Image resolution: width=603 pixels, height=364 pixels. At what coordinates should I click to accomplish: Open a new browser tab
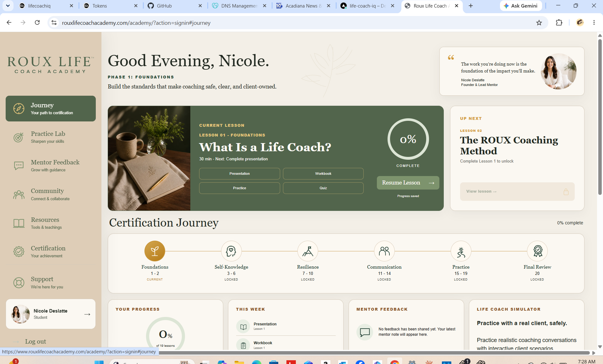point(471,6)
